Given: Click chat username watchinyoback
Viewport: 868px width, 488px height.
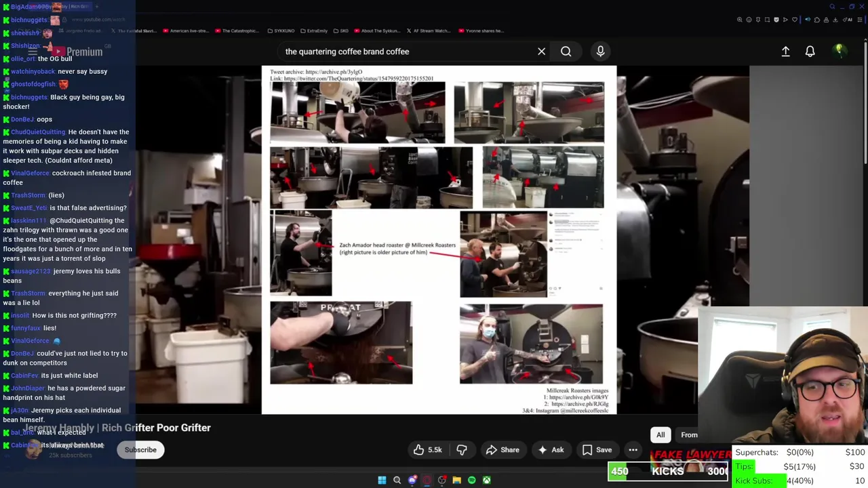Looking at the screenshot, I should pos(33,71).
